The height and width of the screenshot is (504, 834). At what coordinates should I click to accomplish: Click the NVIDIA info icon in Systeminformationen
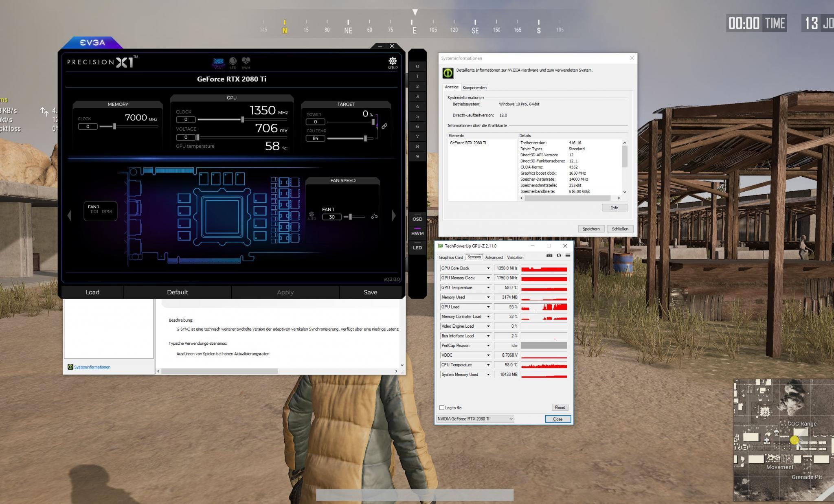(x=448, y=73)
